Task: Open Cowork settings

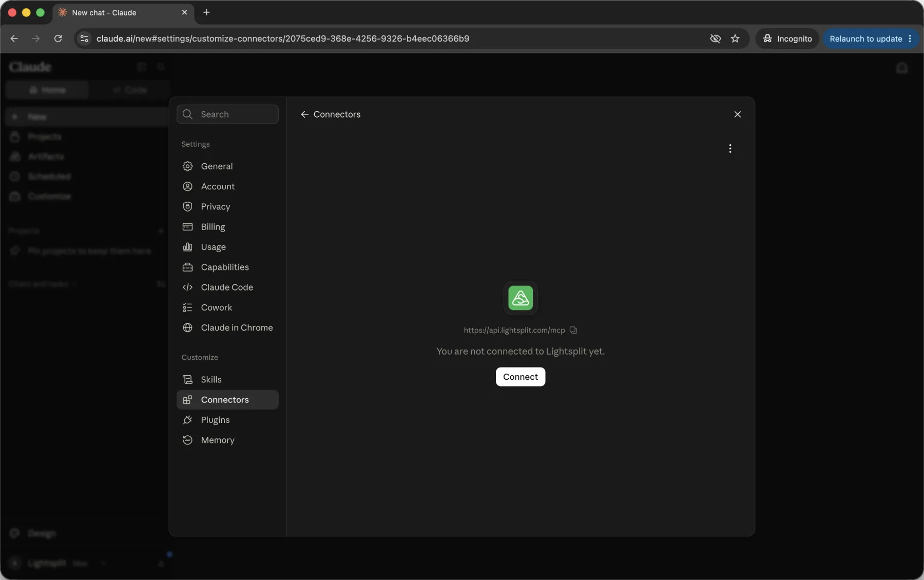Action: [227, 307]
